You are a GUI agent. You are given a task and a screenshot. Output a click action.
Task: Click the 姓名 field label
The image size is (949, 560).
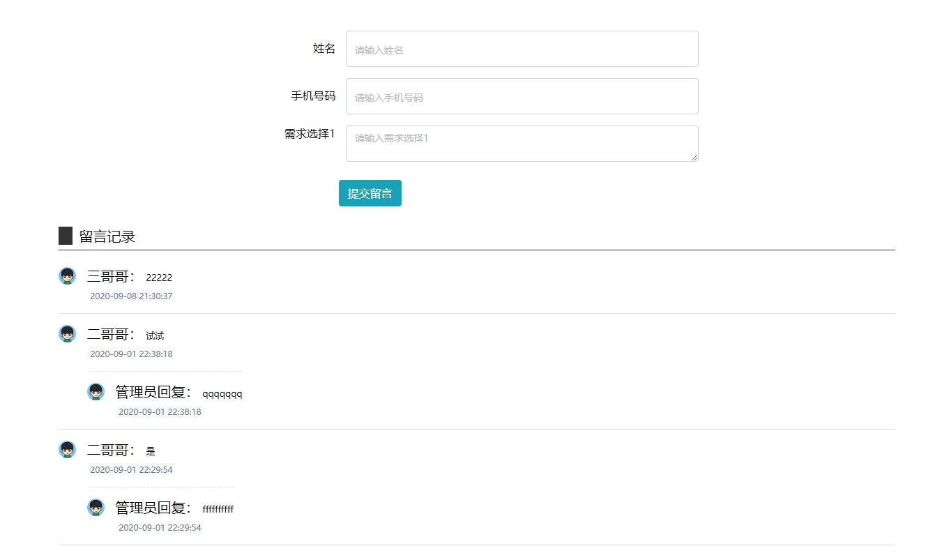324,49
